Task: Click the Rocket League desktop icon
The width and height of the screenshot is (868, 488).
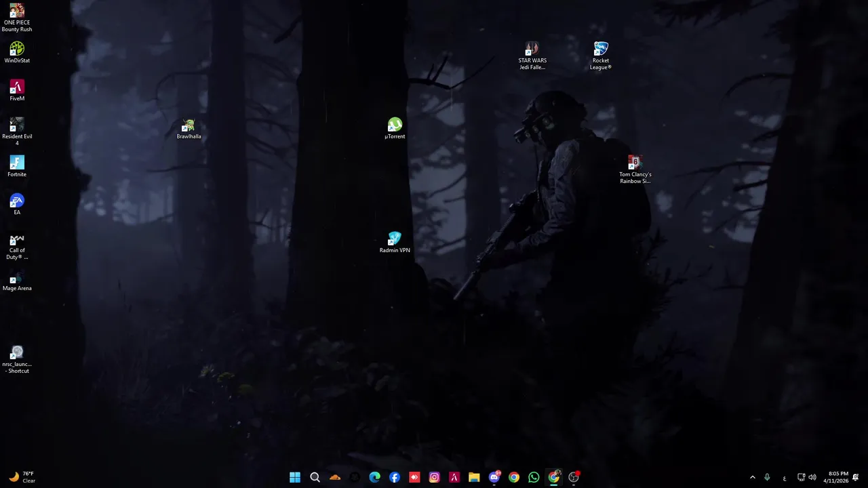Action: pyautogui.click(x=601, y=56)
